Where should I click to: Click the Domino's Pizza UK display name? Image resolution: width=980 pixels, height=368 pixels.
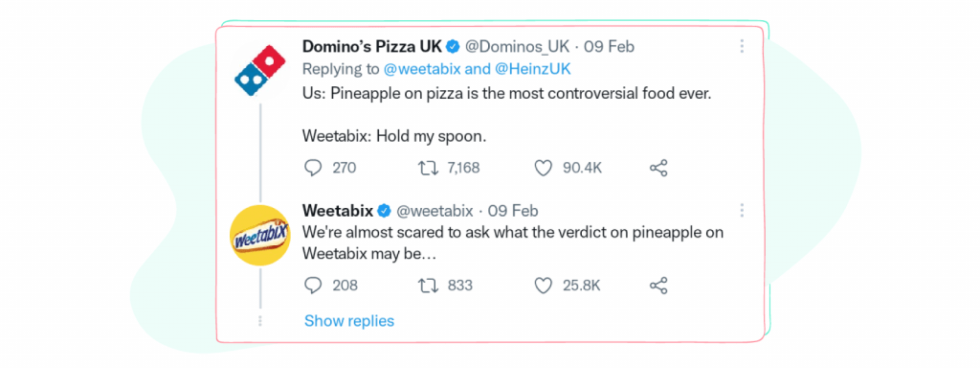373,46
